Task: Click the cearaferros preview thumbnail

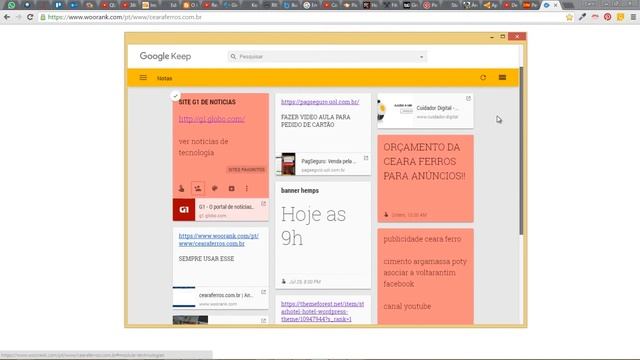Action: 184,297
